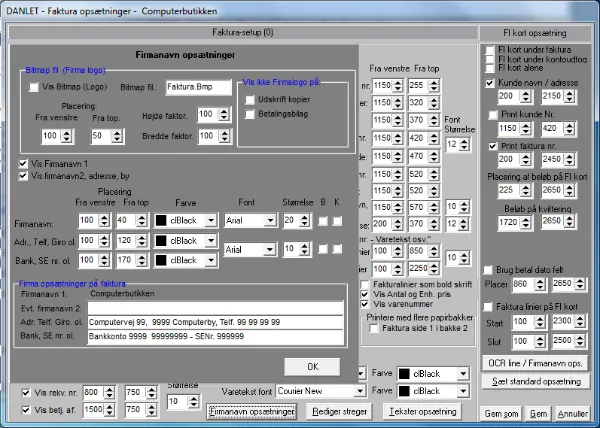Open Farve dropdown beside Varetekst font
The width and height of the screenshot is (600, 428).
(463, 391)
